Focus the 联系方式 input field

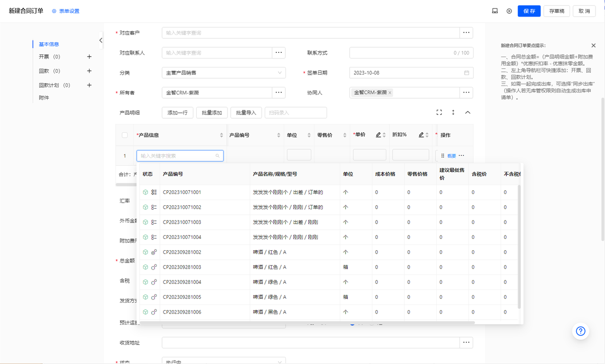click(x=411, y=52)
